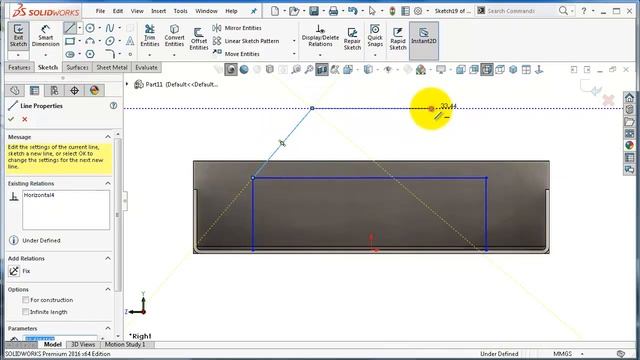Collapse the Add Relations section

(108, 258)
